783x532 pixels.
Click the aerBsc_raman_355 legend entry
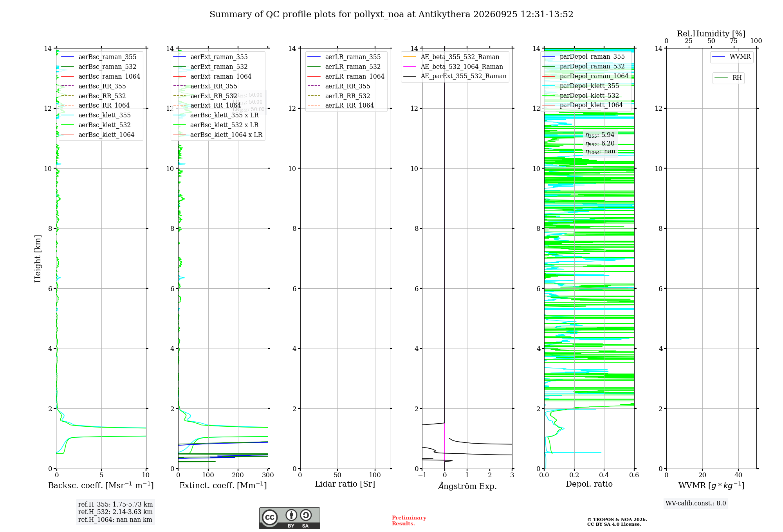[x=99, y=57]
